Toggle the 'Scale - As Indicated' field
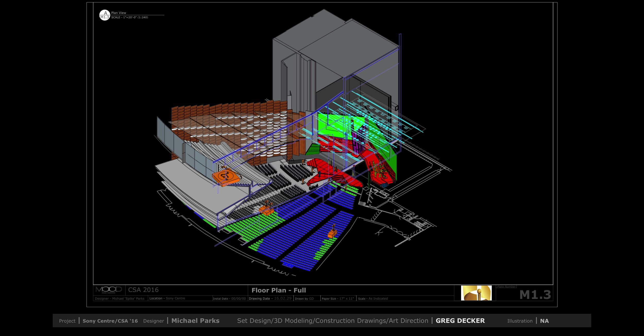Image resolution: width=644 pixels, height=336 pixels. tap(372, 298)
